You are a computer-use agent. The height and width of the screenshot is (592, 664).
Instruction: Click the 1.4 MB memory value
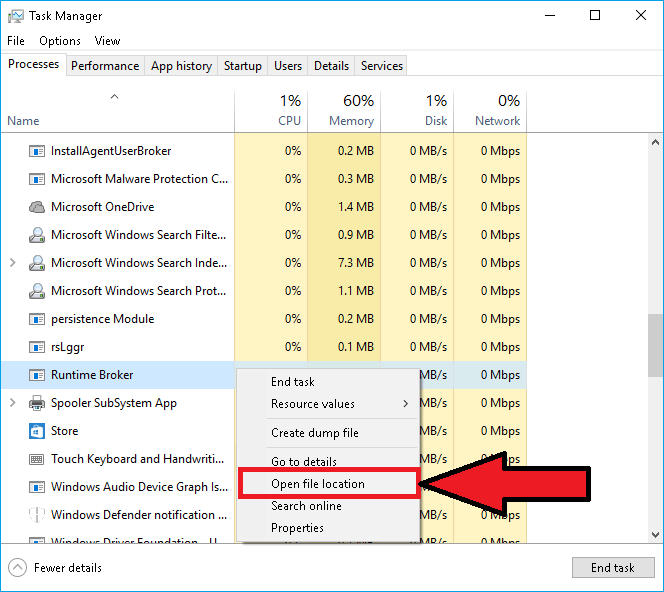[356, 207]
